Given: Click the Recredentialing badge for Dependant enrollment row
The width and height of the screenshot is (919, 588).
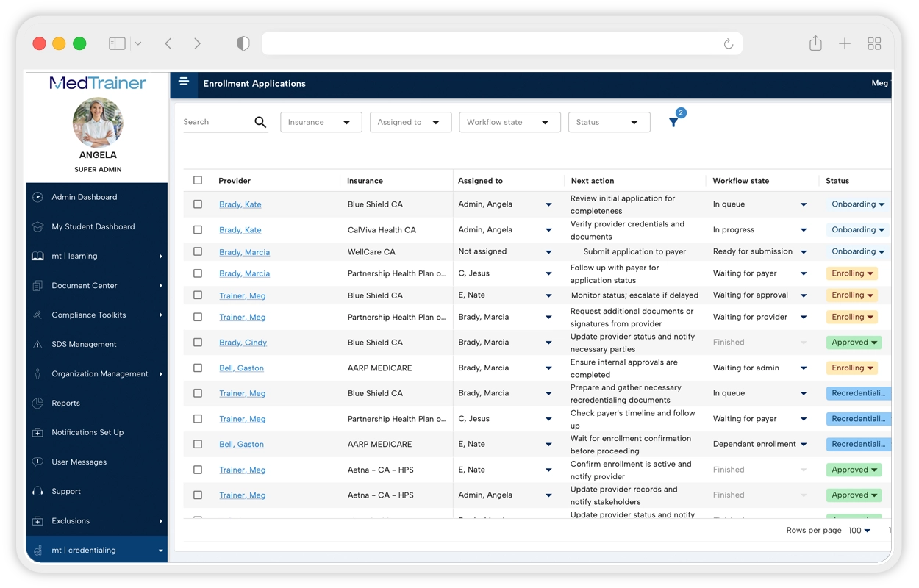Looking at the screenshot, I should pos(859,444).
